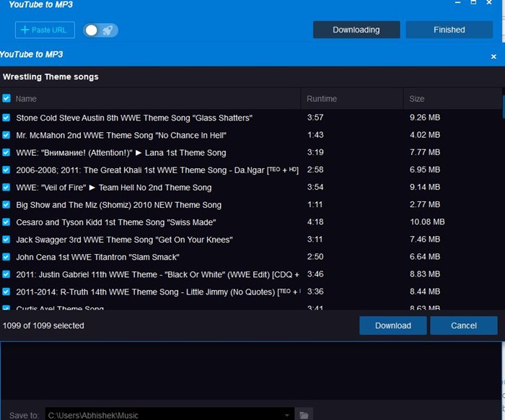Screen dimensions: 505x420
Task: Sort by the Name column header
Action: [26, 99]
